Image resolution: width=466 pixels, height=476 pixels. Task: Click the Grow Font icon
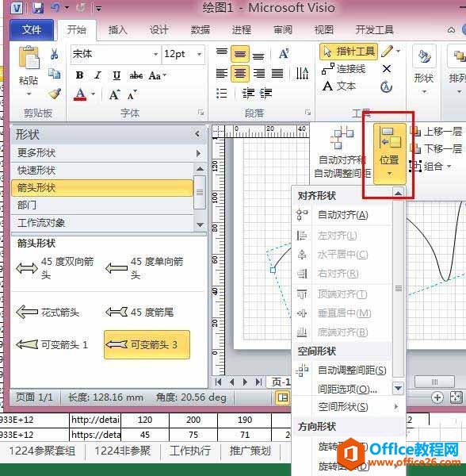tap(114, 94)
